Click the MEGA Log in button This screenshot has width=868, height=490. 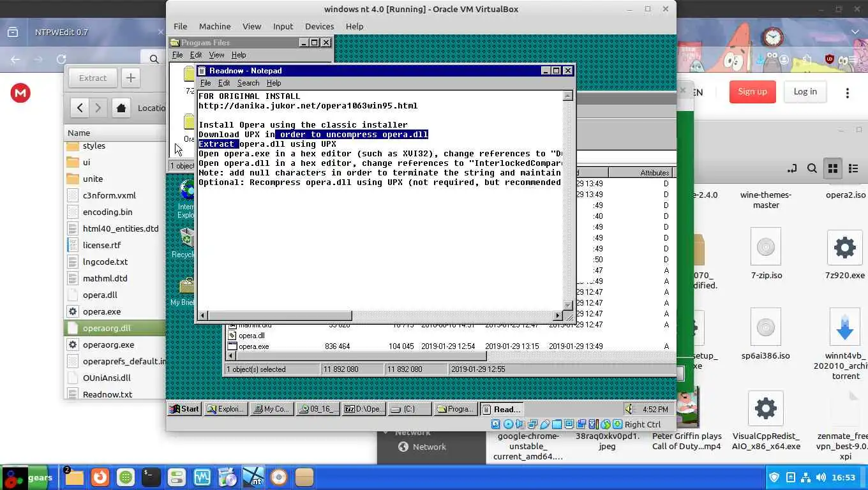pyautogui.click(x=805, y=92)
